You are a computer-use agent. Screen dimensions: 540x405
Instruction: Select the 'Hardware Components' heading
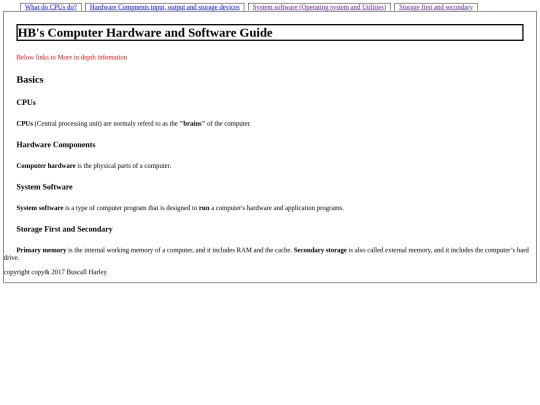(56, 145)
